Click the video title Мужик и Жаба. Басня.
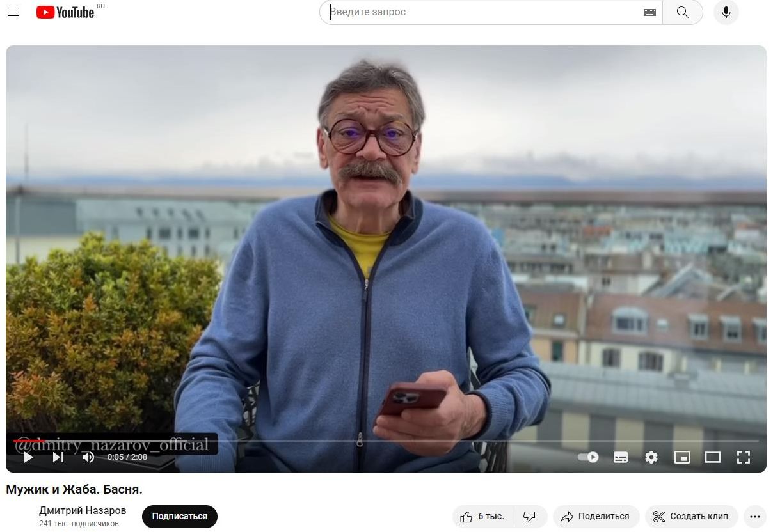The height and width of the screenshot is (532, 773). pos(74,489)
